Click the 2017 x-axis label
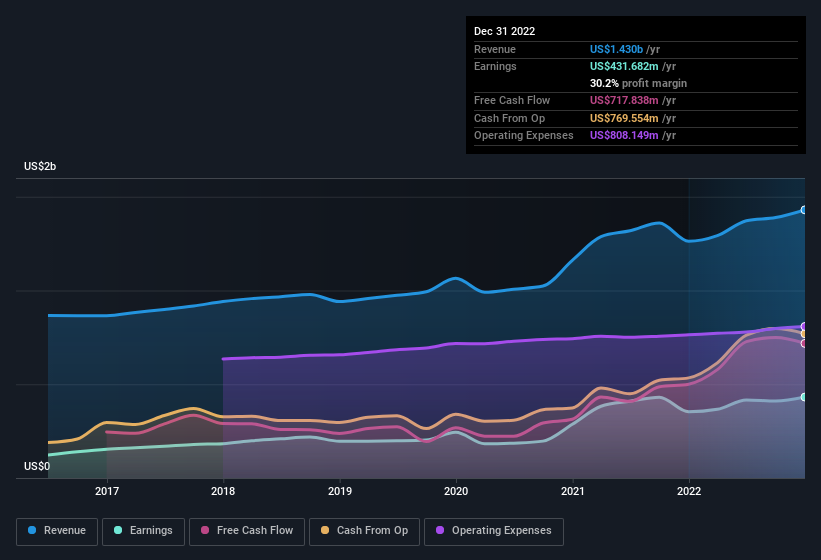The height and width of the screenshot is (560, 821). pyautogui.click(x=107, y=491)
